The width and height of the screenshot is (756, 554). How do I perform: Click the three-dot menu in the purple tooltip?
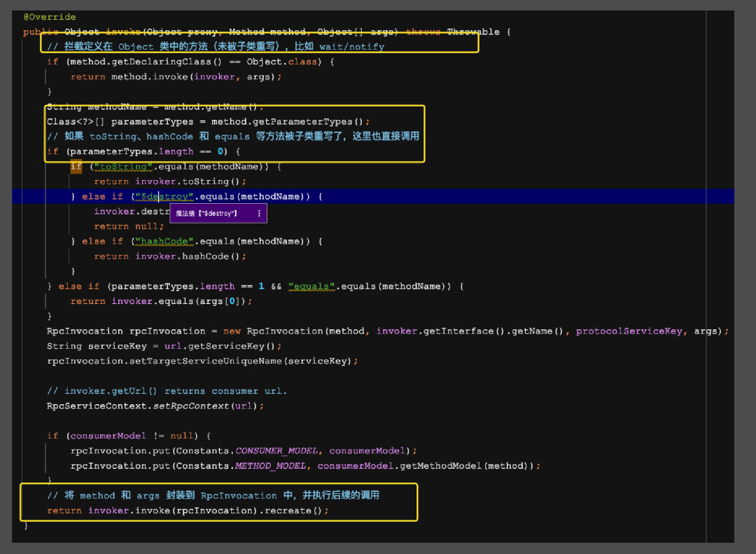tap(259, 214)
